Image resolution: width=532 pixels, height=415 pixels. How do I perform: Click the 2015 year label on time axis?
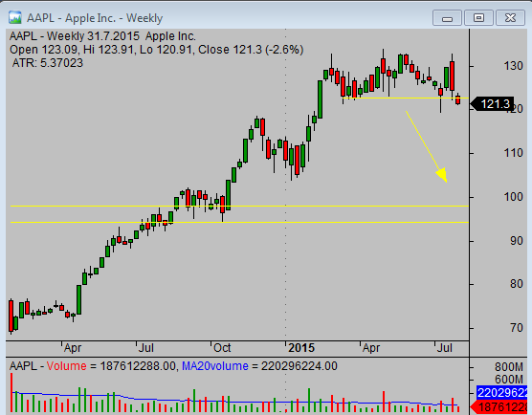(x=301, y=348)
